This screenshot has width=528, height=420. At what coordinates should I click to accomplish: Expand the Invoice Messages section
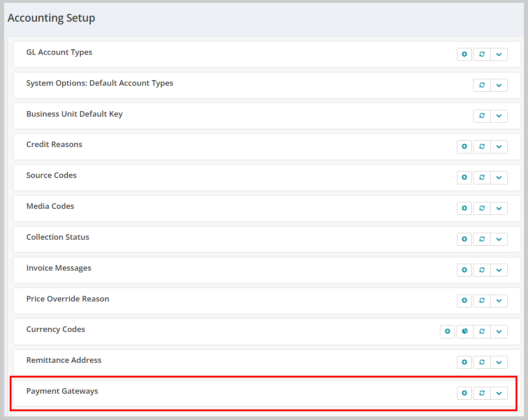point(499,270)
